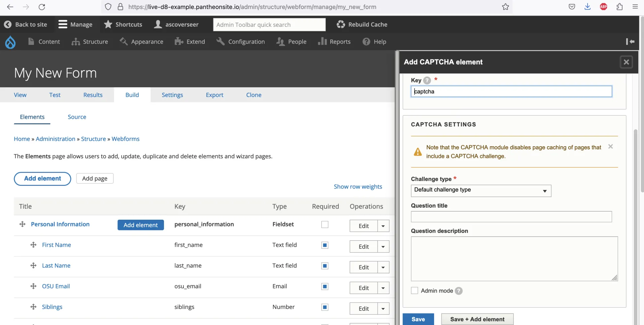This screenshot has height=325, width=644.
Task: Open the Challenge type dropdown
Action: tap(481, 191)
